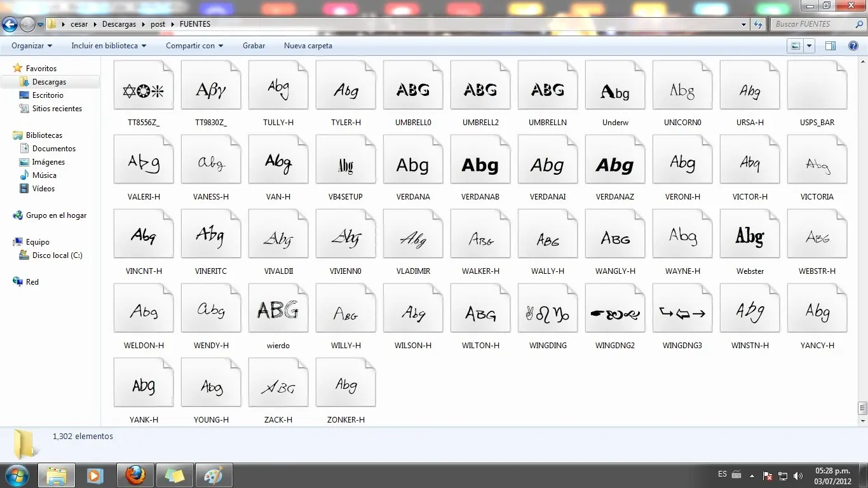This screenshot has width=868, height=488.
Task: Open the Windows Start menu
Action: (x=16, y=475)
